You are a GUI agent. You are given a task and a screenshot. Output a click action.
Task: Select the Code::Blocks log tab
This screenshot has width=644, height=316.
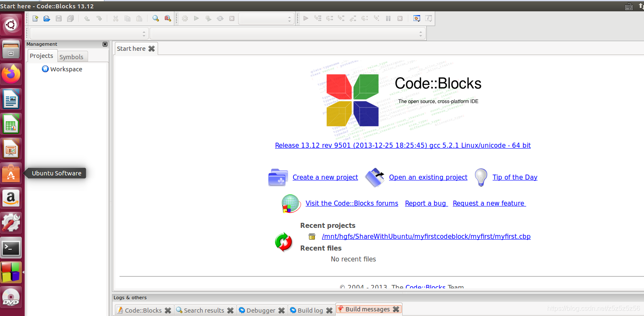tap(143, 311)
